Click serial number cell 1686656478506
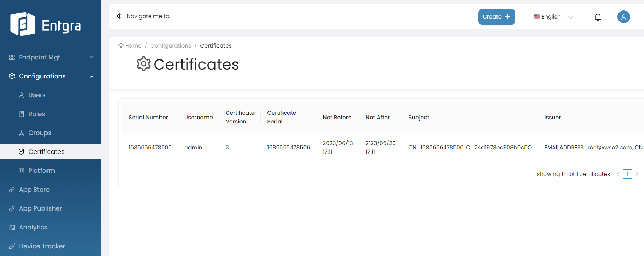This screenshot has width=644, height=256. point(150,148)
